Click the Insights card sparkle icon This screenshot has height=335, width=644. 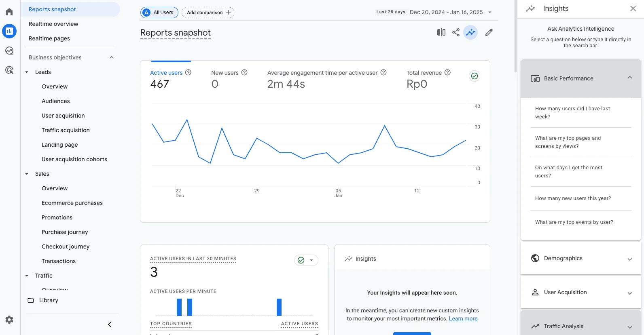coord(348,259)
